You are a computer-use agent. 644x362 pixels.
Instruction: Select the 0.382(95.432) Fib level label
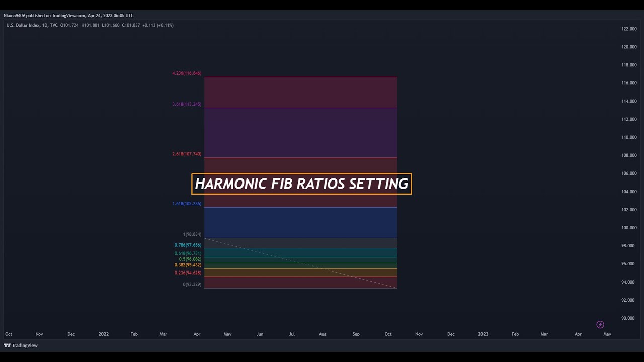pos(188,265)
